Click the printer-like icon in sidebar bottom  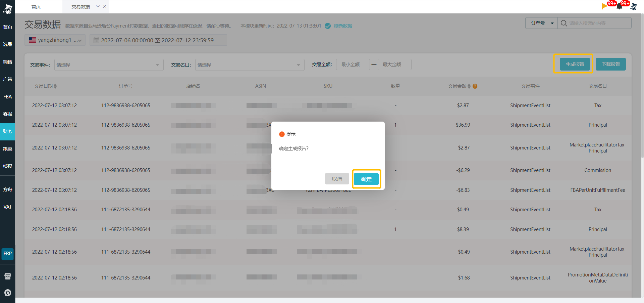(8, 276)
